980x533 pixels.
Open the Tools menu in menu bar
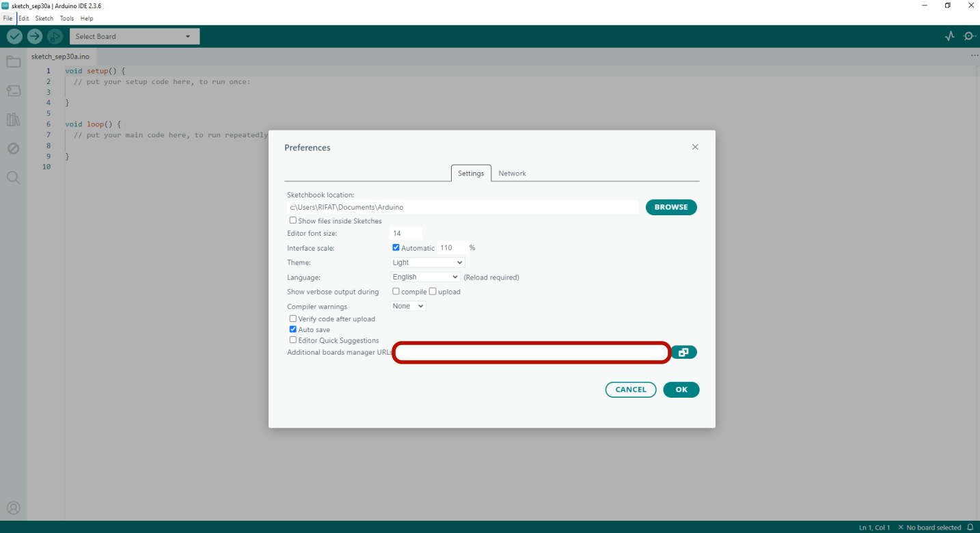pyautogui.click(x=66, y=18)
